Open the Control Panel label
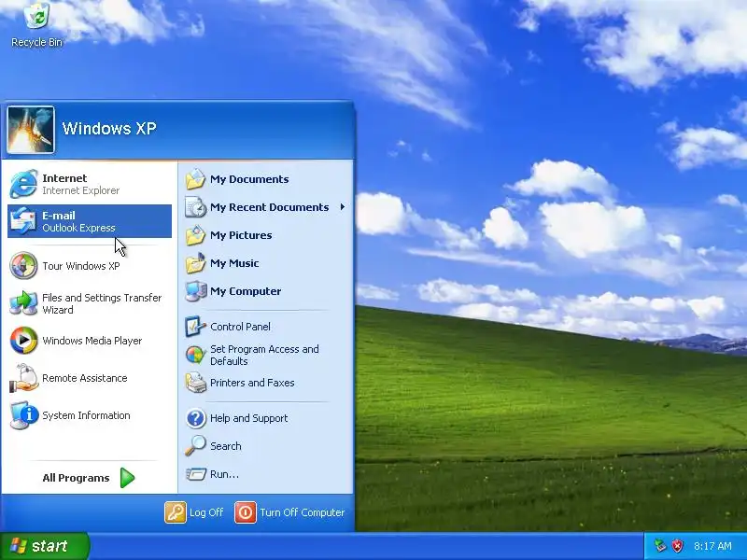 click(240, 327)
